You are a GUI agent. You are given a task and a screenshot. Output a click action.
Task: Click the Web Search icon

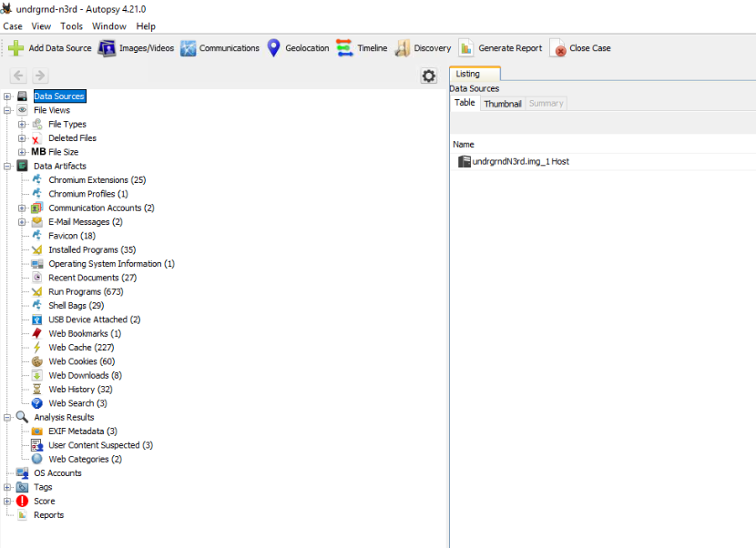click(x=37, y=403)
